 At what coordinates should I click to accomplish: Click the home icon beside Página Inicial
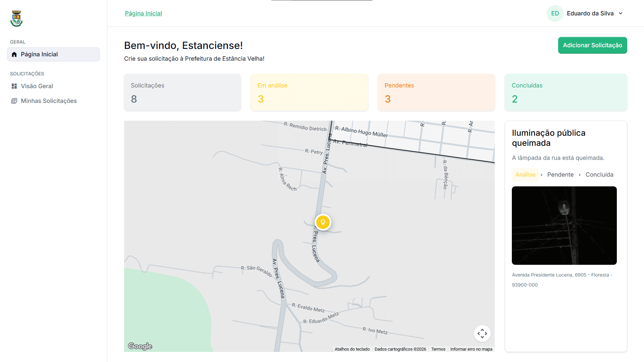tap(14, 54)
